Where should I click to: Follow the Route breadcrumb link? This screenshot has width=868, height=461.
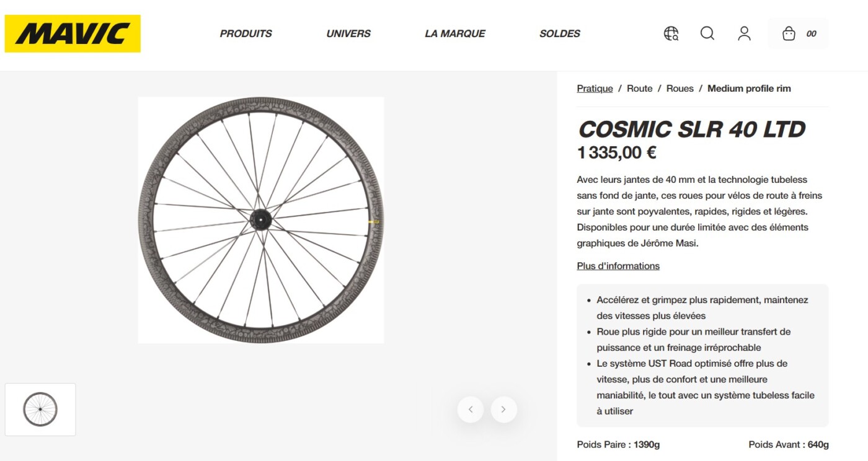(639, 89)
